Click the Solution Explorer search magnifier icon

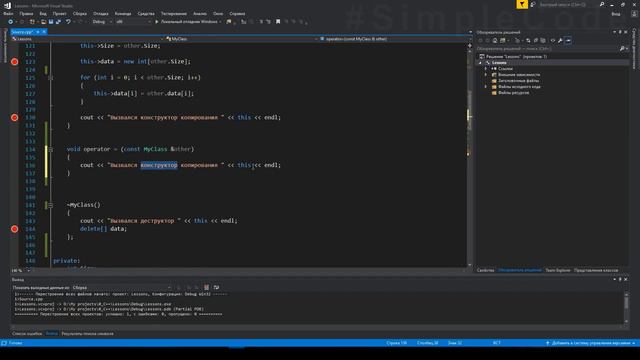[x=622, y=49]
